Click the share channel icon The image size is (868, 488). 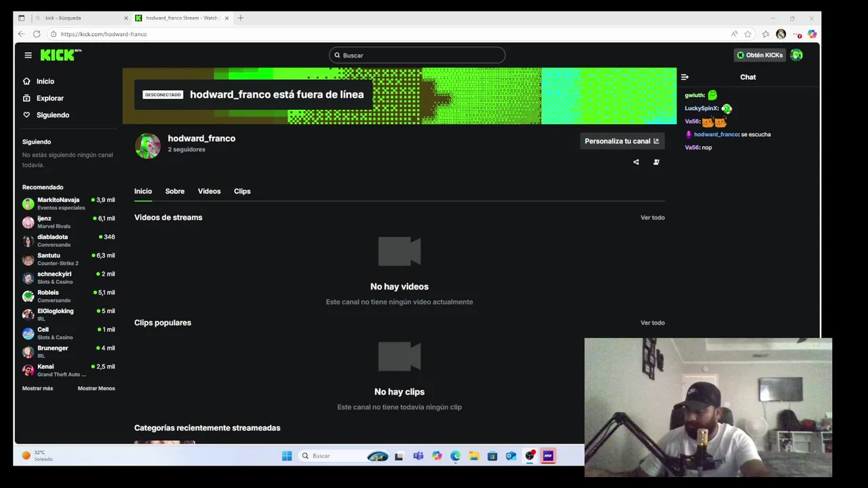[636, 162]
